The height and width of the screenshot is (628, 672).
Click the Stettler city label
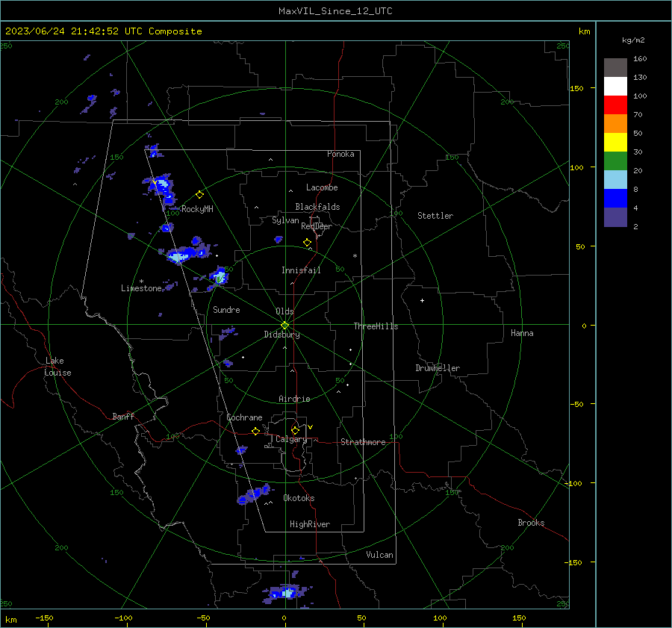tap(435, 216)
